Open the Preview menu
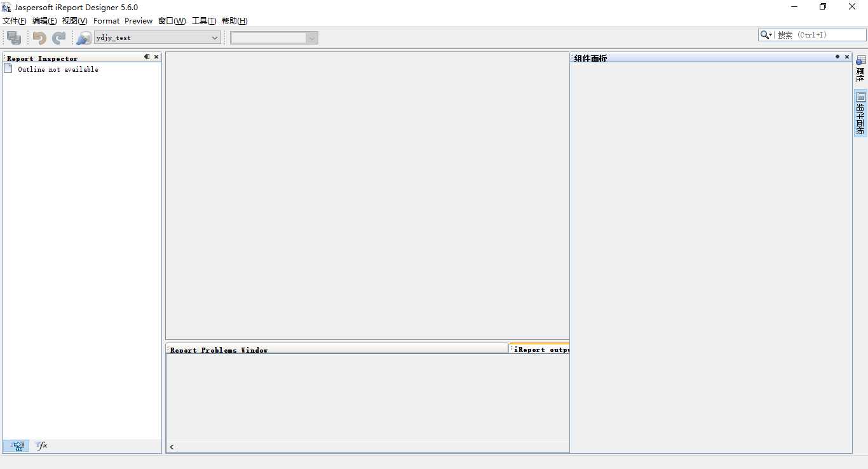 (x=139, y=21)
